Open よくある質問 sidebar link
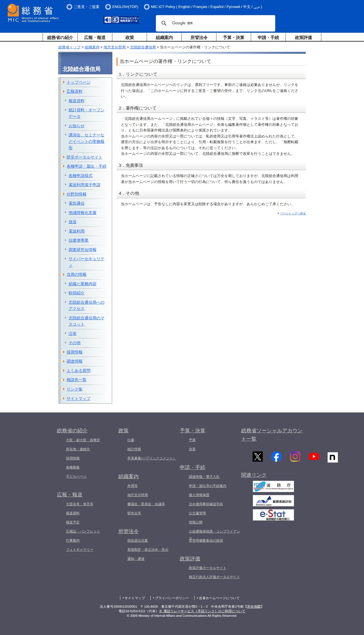364x635 pixels. pos(78,371)
